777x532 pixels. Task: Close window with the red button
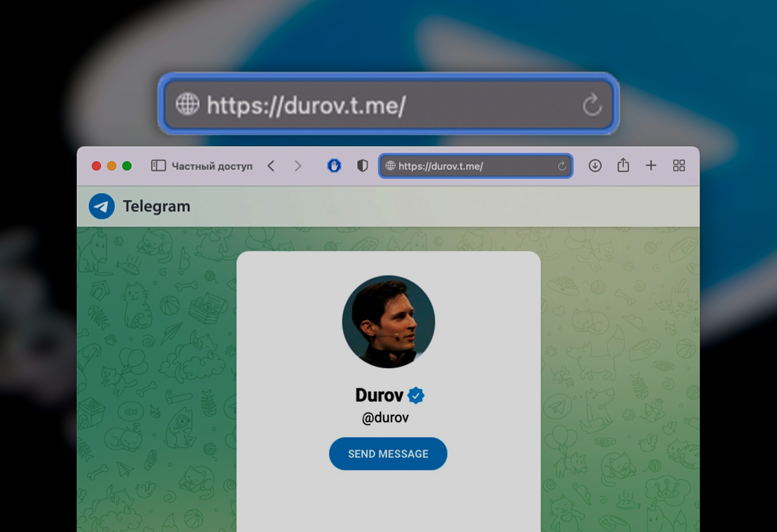coord(96,166)
